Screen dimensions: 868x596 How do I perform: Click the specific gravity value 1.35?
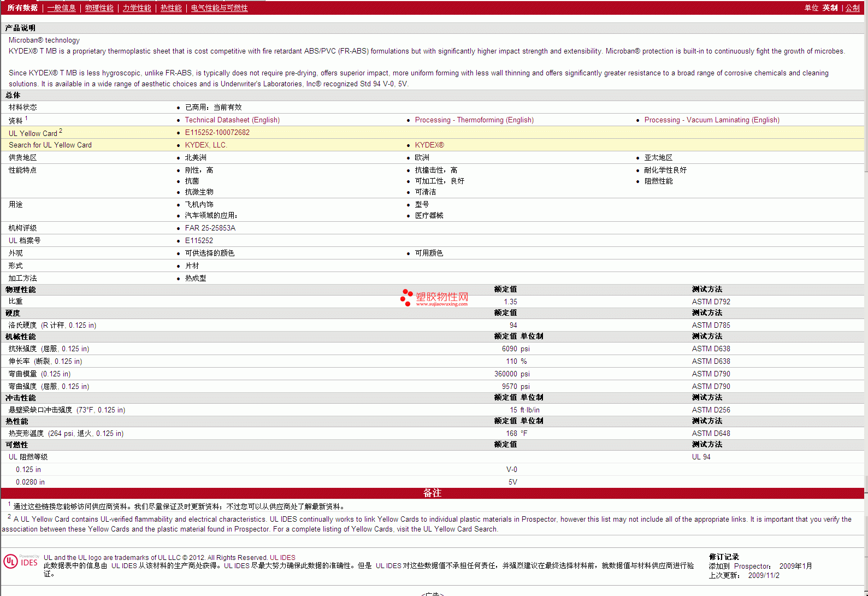point(510,302)
